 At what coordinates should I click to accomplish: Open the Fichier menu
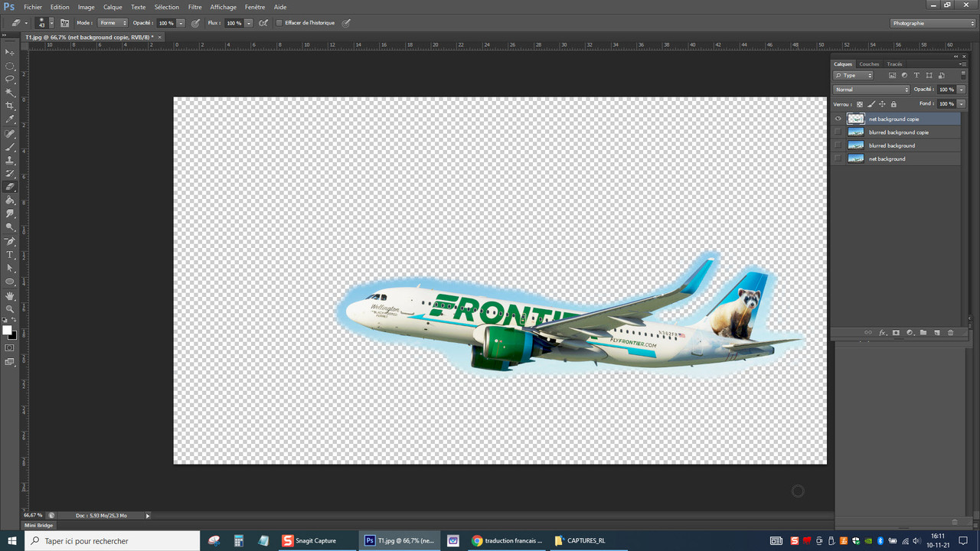33,7
